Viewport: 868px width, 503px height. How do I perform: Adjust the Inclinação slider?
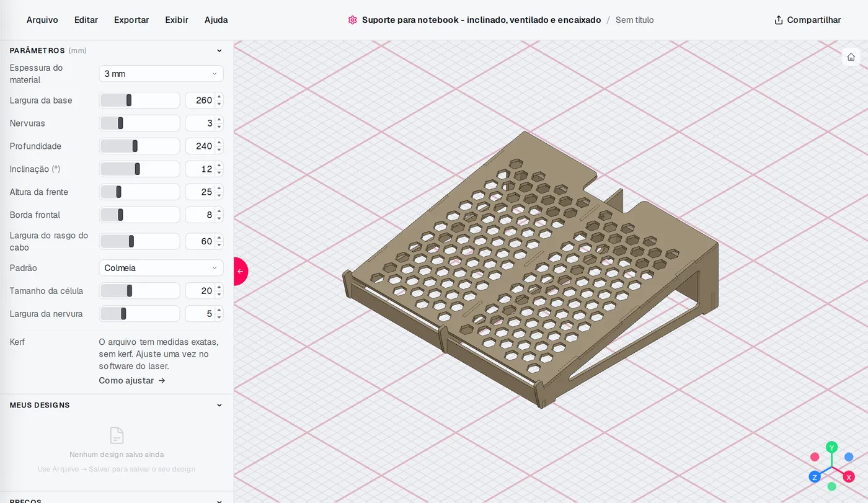[x=139, y=169]
